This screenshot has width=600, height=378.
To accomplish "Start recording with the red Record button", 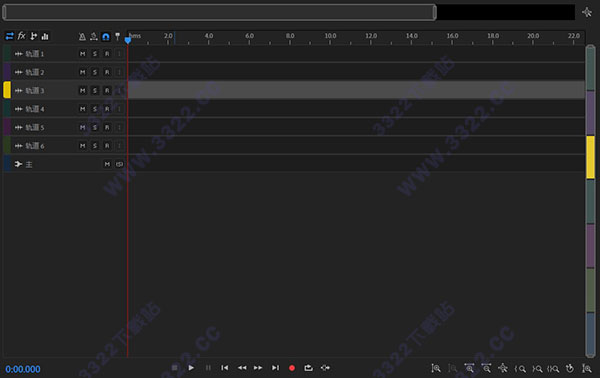I will coord(292,368).
